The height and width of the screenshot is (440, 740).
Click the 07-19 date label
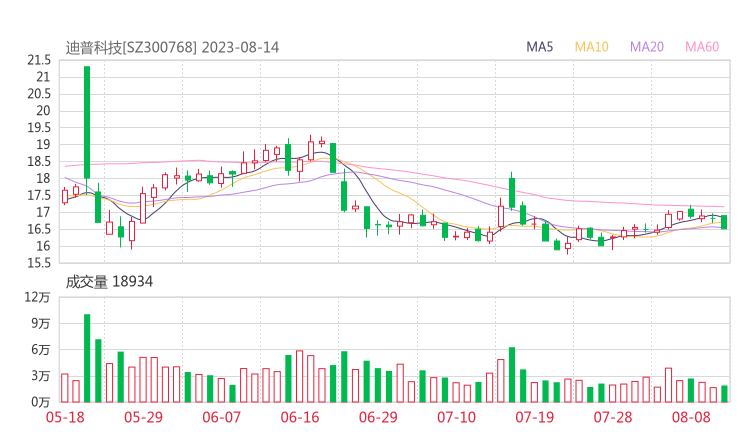534,417
